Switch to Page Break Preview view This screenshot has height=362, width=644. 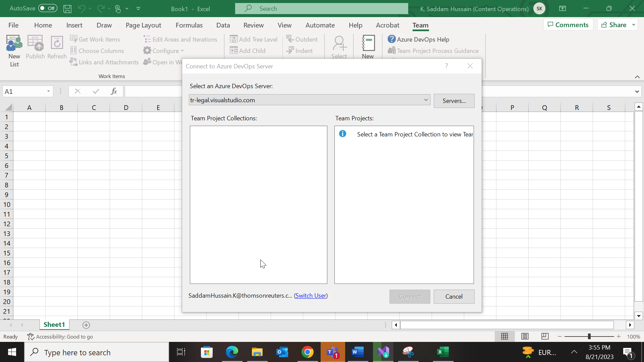(545, 336)
